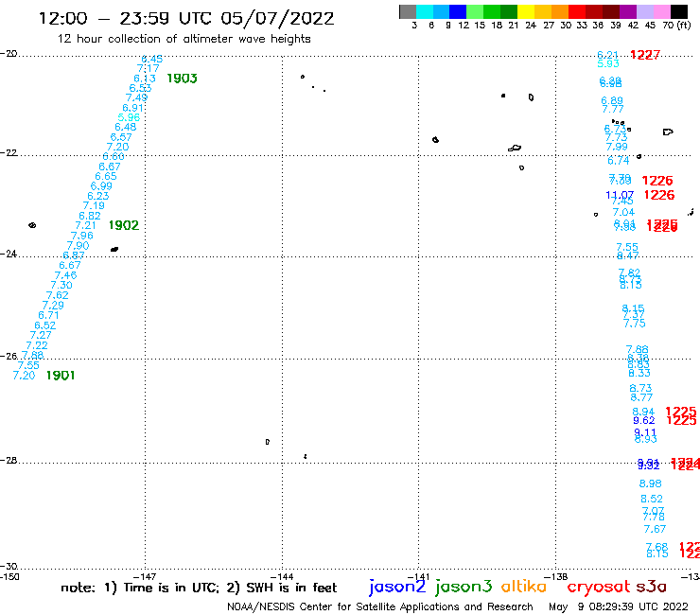Click wave height value 7.04

click(x=623, y=212)
